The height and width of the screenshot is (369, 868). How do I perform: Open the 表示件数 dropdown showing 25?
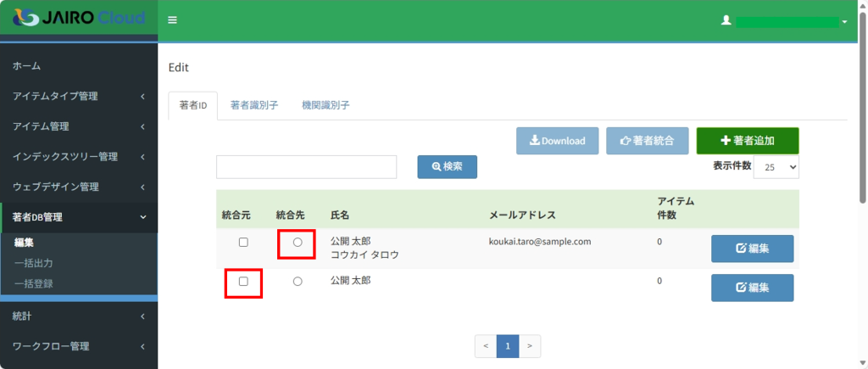[776, 167]
